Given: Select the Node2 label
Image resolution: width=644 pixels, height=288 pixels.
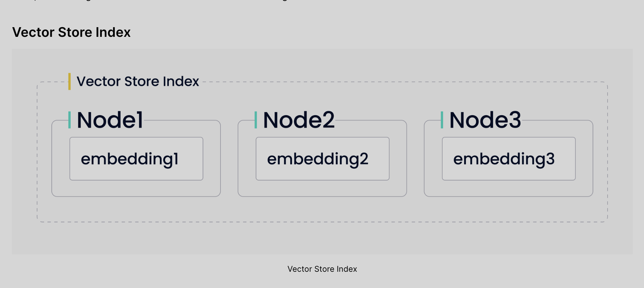Looking at the screenshot, I should (299, 120).
